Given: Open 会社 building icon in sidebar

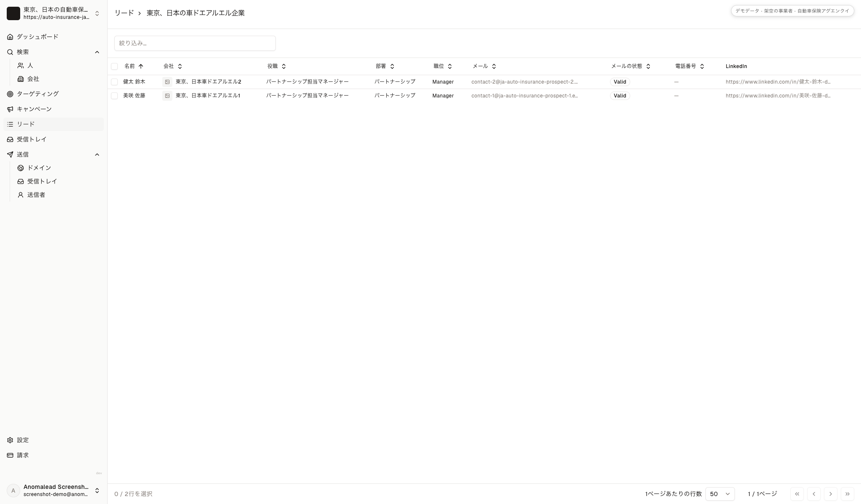Looking at the screenshot, I should tap(21, 79).
